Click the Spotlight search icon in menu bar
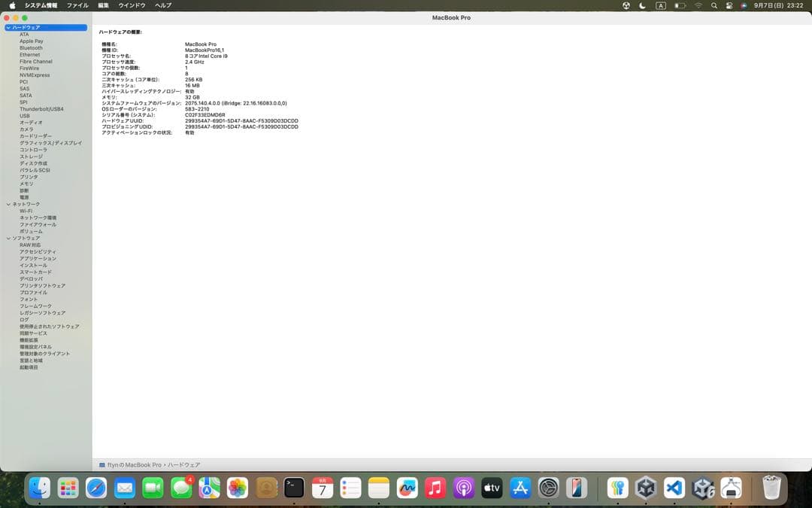Screen dimensions: 812x508 tap(714, 5)
